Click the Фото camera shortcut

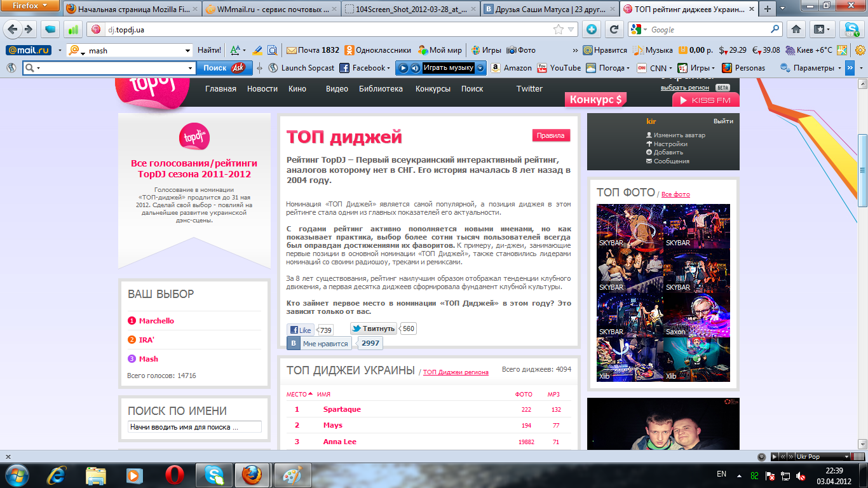point(521,50)
